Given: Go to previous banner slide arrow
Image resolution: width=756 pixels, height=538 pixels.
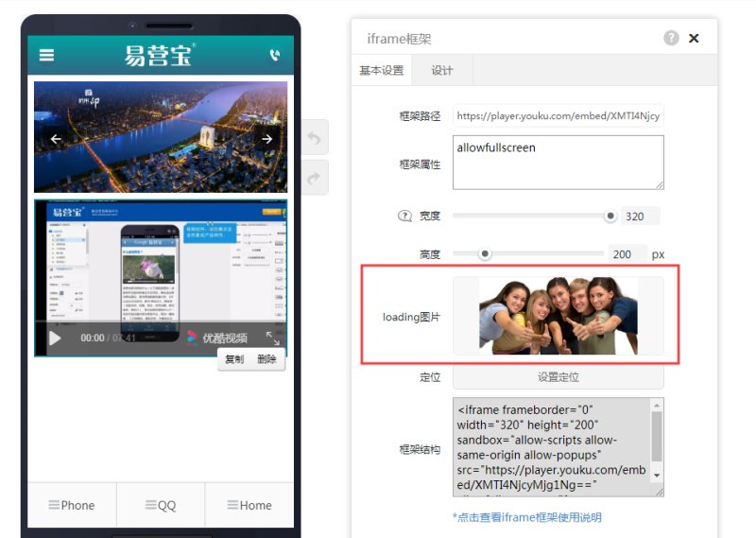Looking at the screenshot, I should pyautogui.click(x=56, y=139).
